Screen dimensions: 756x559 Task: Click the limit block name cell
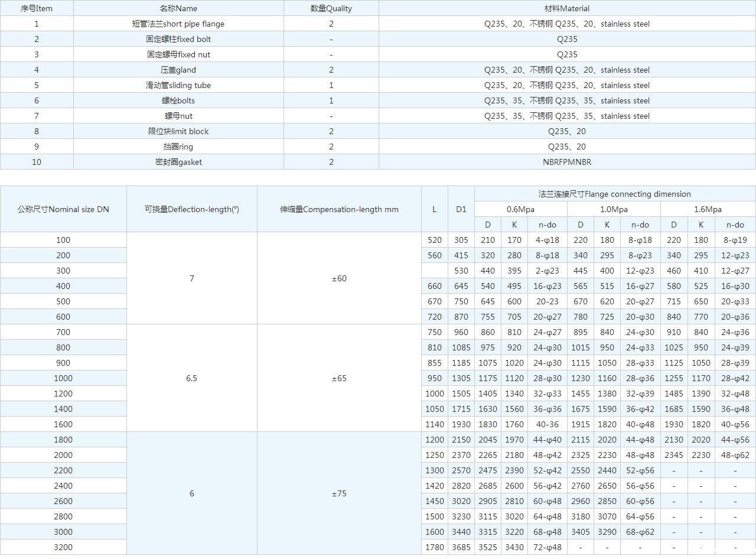coord(178,131)
